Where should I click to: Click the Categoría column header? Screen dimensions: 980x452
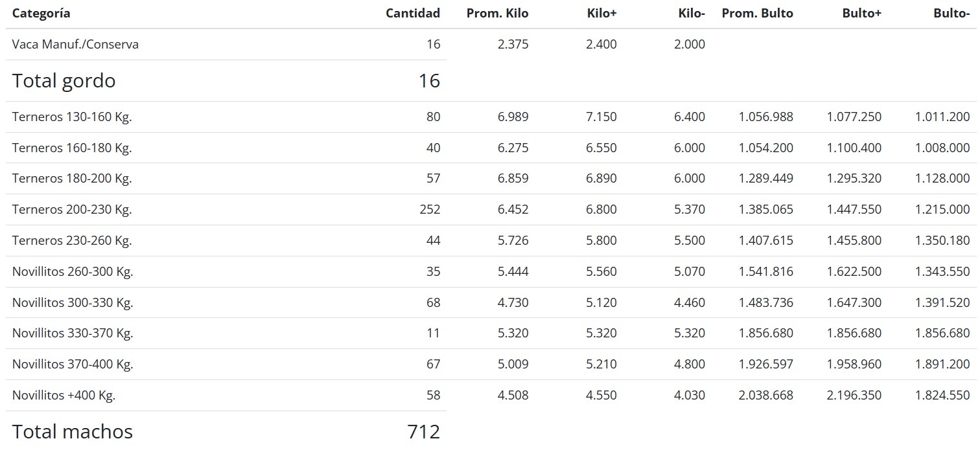coord(41,14)
